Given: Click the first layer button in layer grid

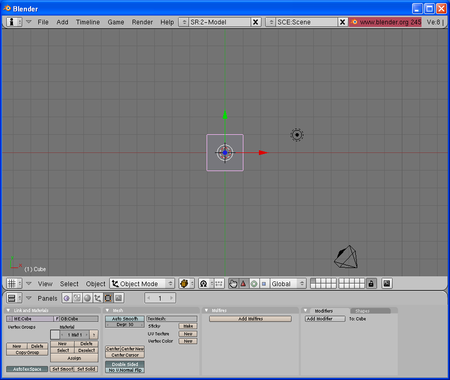Looking at the screenshot, I should 313,281.
